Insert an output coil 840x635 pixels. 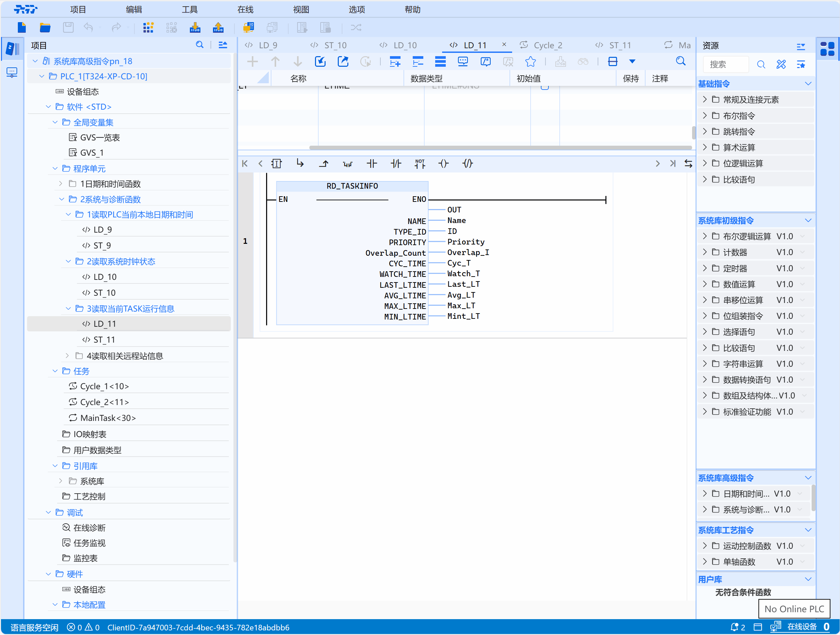coord(443,164)
